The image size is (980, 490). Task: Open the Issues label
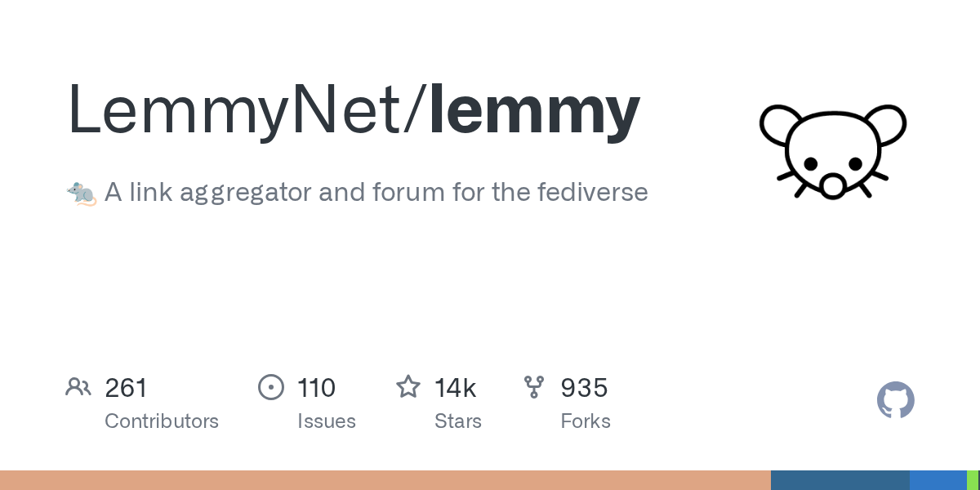(x=327, y=421)
